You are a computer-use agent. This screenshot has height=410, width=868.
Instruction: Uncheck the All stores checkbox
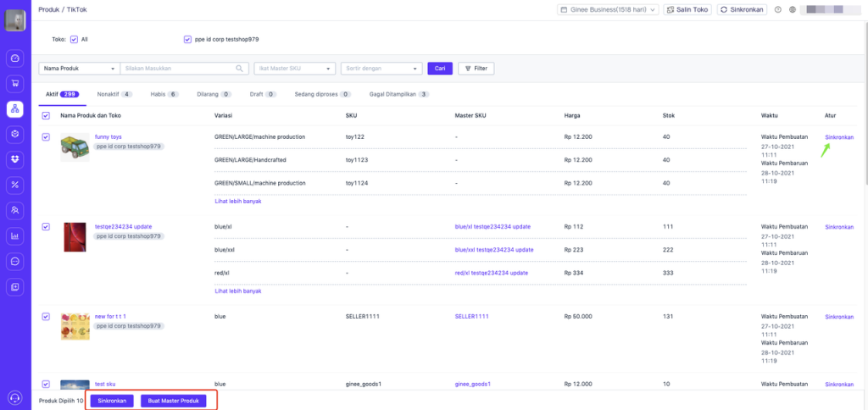74,39
